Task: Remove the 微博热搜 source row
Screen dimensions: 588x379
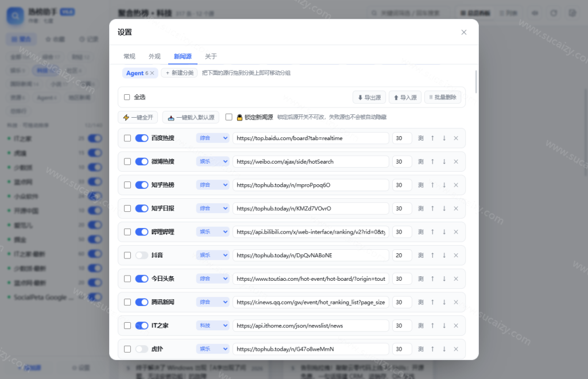Action: coord(456,161)
